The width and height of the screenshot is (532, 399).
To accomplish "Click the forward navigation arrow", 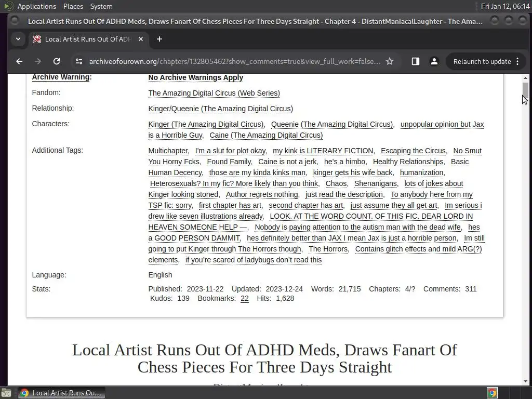I will pyautogui.click(x=38, y=61).
